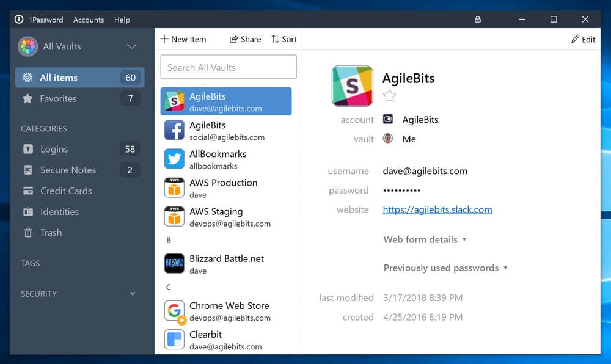Screen dimensions: 611x364
Task: Lock 1Password using the title bar padlock
Action: point(476,19)
